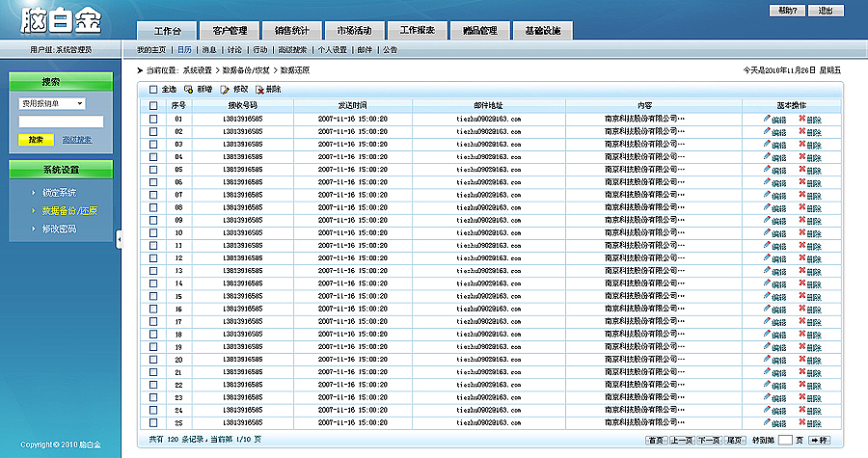Click pencil edit icon in row 15
Image resolution: width=868 pixels, height=458 pixels.
click(767, 296)
